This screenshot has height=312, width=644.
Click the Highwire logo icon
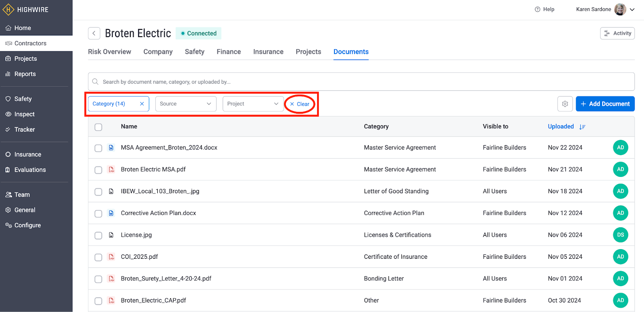click(x=8, y=9)
